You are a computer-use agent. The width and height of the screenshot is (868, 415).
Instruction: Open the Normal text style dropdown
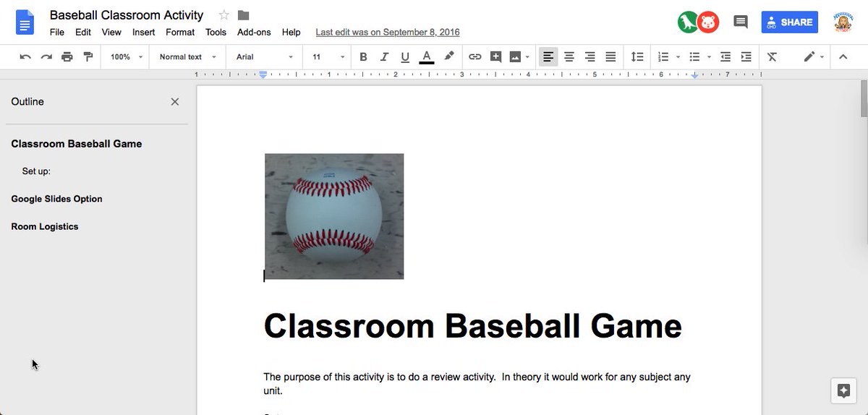(x=188, y=56)
